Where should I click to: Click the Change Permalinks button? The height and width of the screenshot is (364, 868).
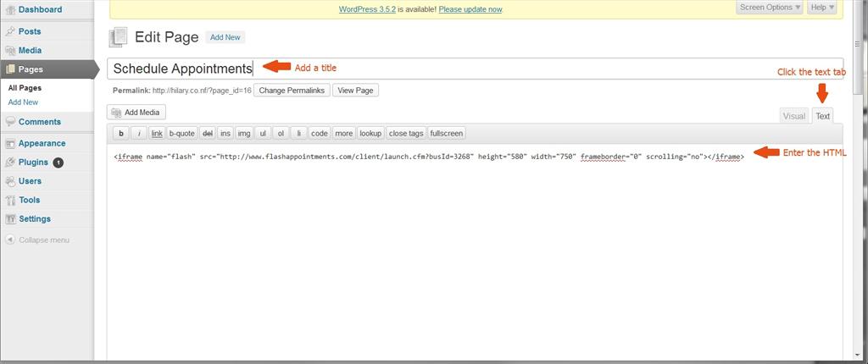(292, 91)
